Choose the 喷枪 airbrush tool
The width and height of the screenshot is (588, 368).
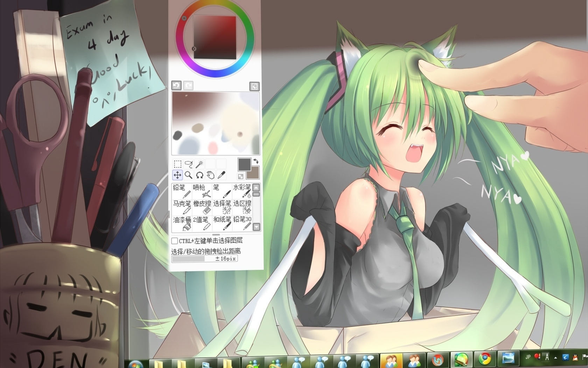click(x=202, y=191)
